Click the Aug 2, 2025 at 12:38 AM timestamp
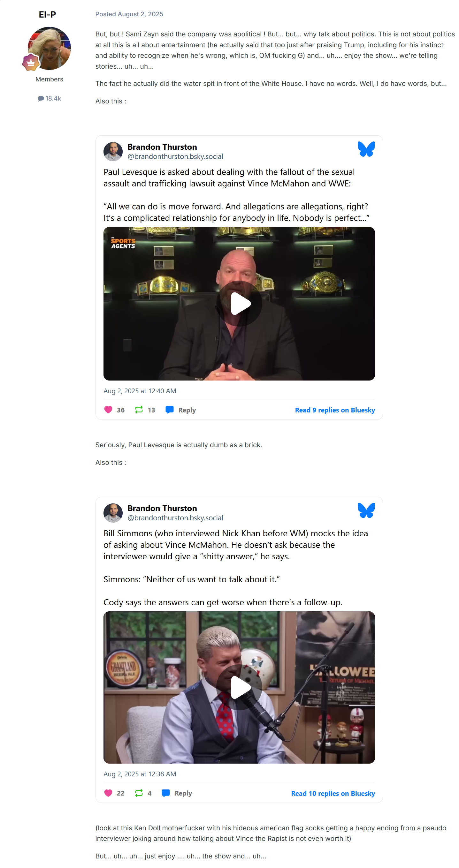Viewport: 459px width, 868px height. [x=140, y=774]
